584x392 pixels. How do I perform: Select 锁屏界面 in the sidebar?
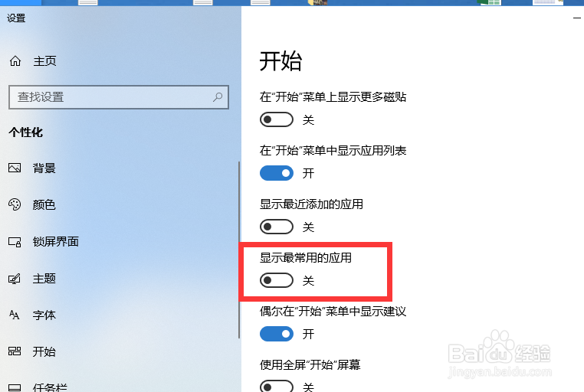(55, 242)
